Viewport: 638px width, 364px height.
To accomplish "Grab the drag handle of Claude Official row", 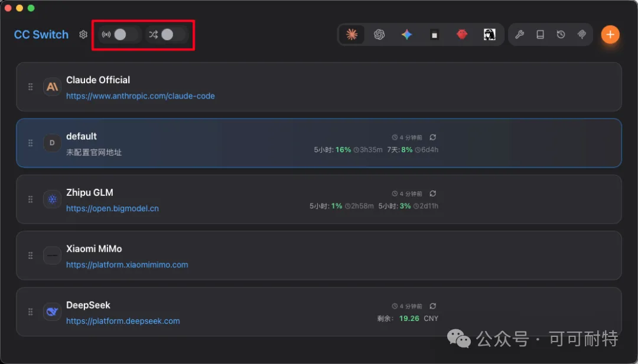I will [31, 87].
